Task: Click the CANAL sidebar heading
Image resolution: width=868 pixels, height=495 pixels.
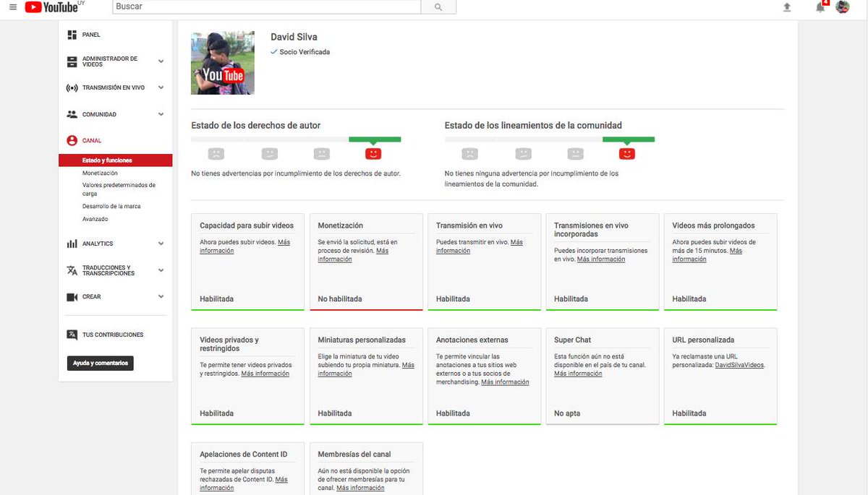Action: pyautogui.click(x=92, y=141)
